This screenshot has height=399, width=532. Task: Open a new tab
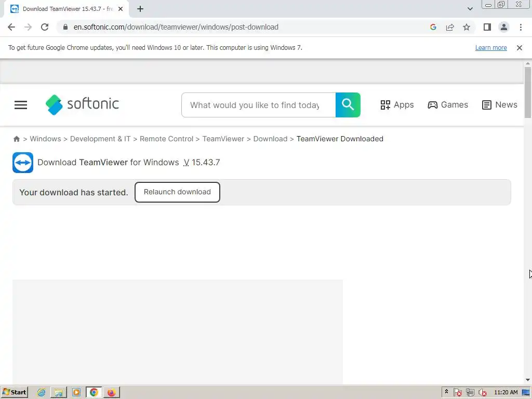point(140,9)
